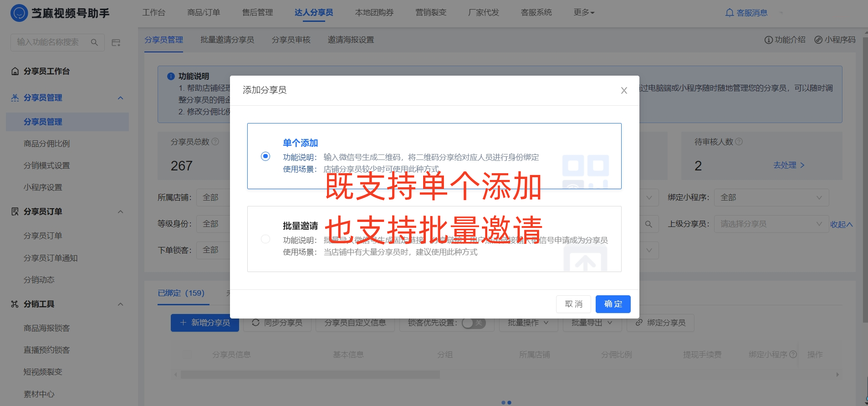The width and height of the screenshot is (868, 406).
Task: Click the table horizontal scrollbar
Action: click(310, 375)
